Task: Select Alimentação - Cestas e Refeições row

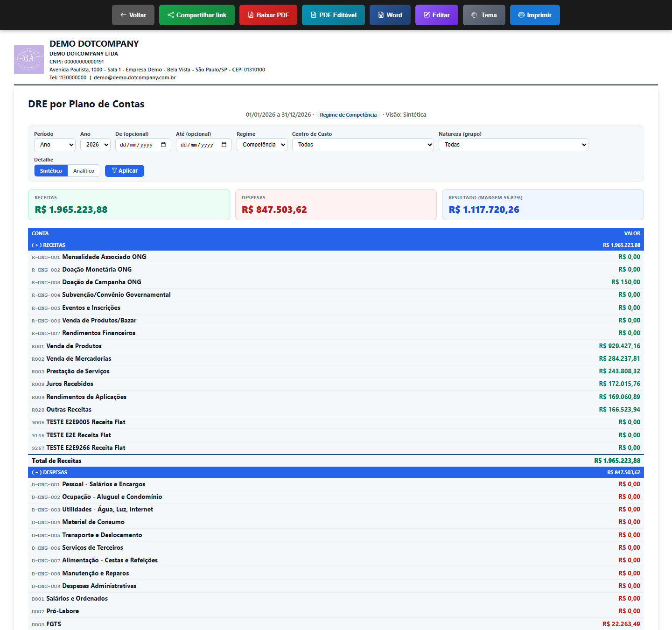Action: 336,560
